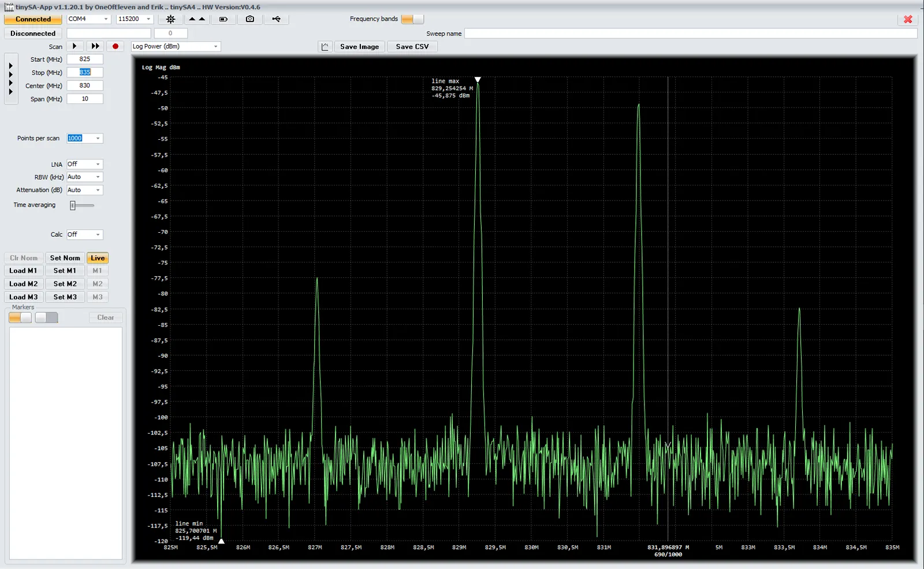Open the settings gear icon
Viewport: 924px width, 569px height.
coord(171,19)
